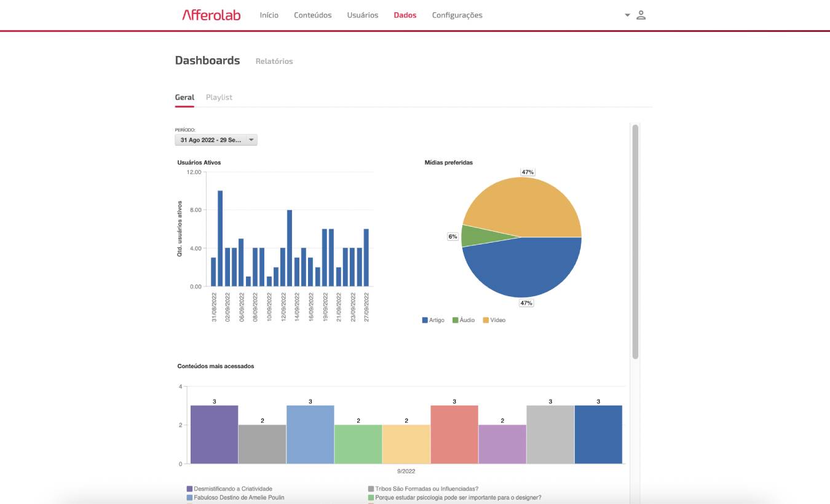Open the Período date range dropdown
The height and width of the screenshot is (504, 830).
tap(216, 140)
